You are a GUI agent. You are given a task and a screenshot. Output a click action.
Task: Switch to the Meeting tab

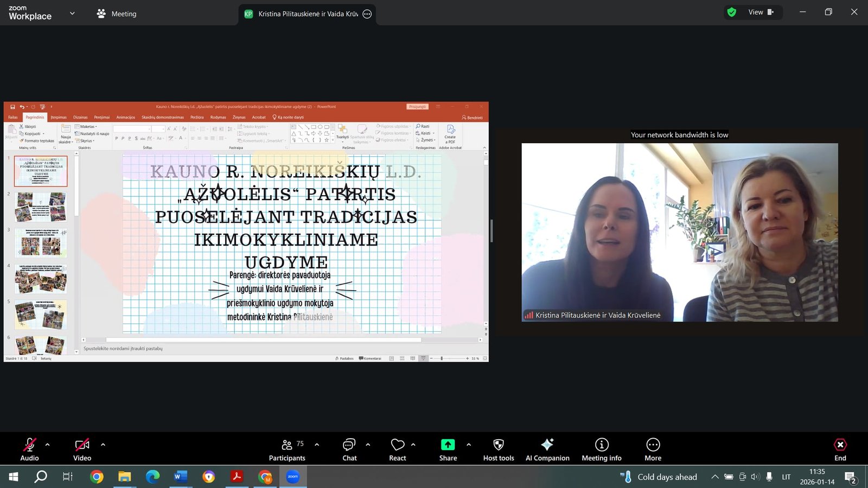[117, 14]
